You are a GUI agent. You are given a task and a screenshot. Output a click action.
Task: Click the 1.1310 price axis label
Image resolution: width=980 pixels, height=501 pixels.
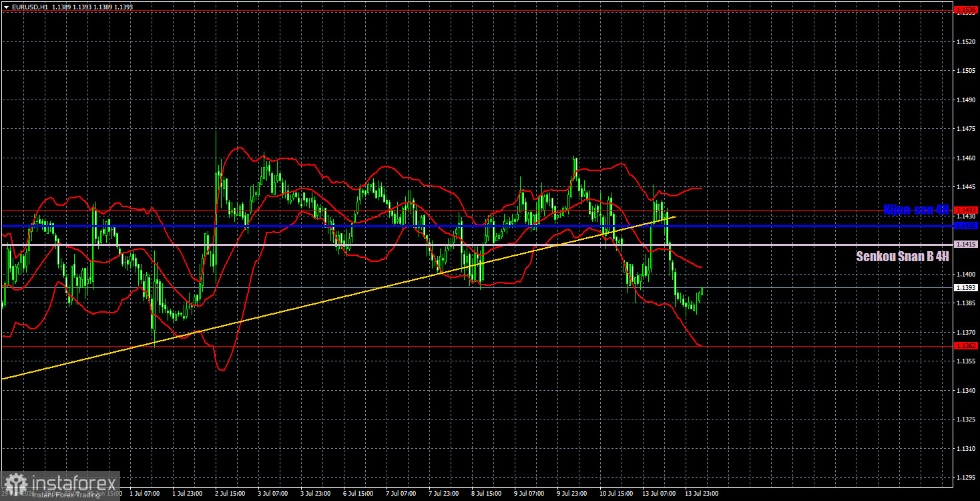click(966, 448)
